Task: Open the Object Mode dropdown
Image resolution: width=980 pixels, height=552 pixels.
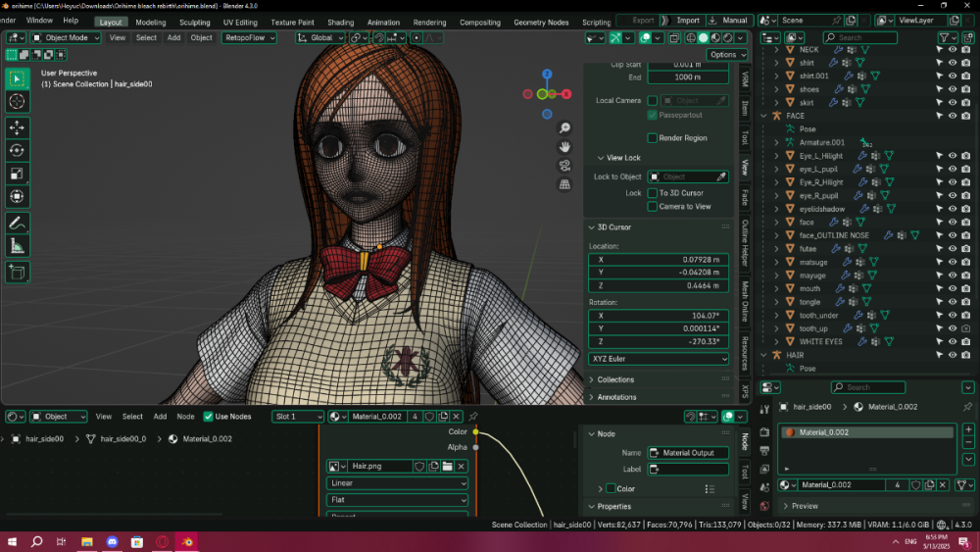Action: click(66, 38)
